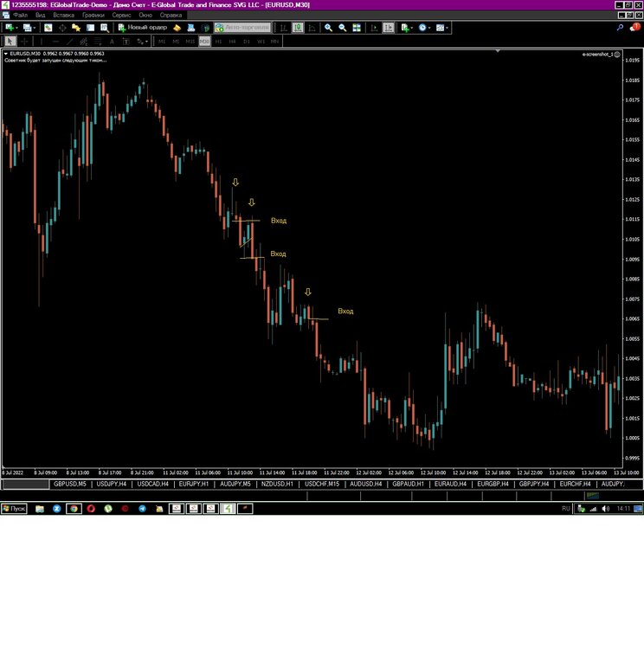
Task: Switch to EURGBP,H4 chart tab
Action: (x=493, y=484)
